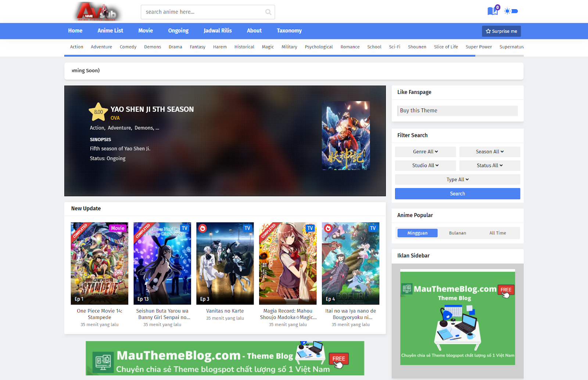
Task: Click the TV badge on Vanitas no Karte
Action: (x=247, y=228)
